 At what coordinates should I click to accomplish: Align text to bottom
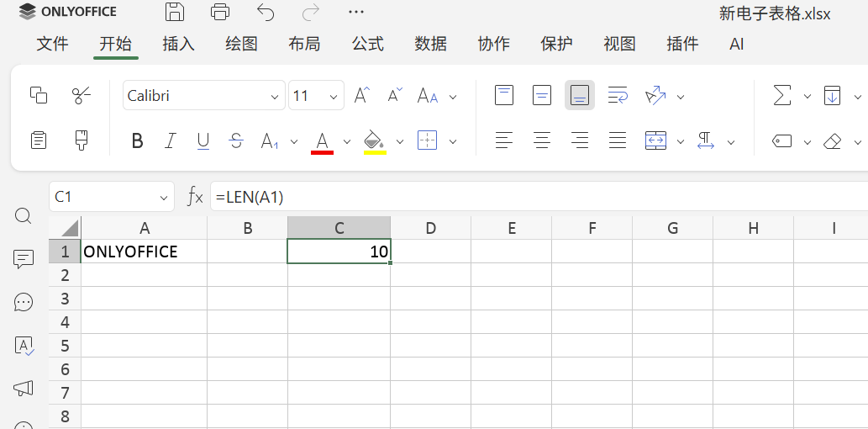tap(580, 95)
